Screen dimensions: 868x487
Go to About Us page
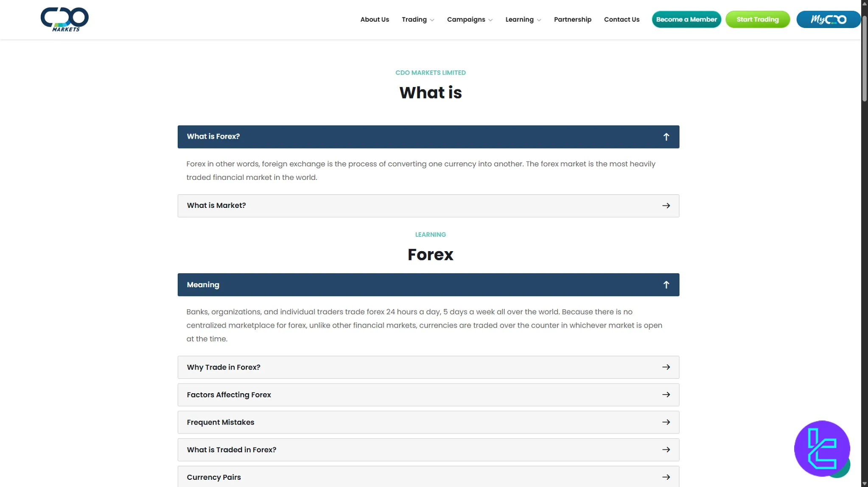pos(374,20)
